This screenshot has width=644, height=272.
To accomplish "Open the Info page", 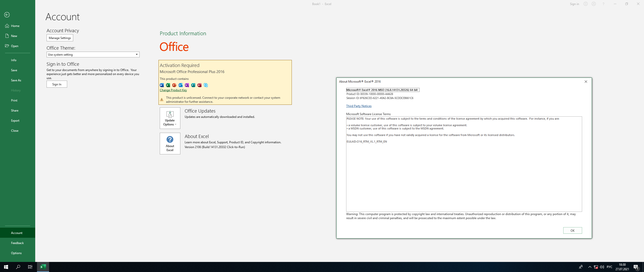I will tap(18, 60).
